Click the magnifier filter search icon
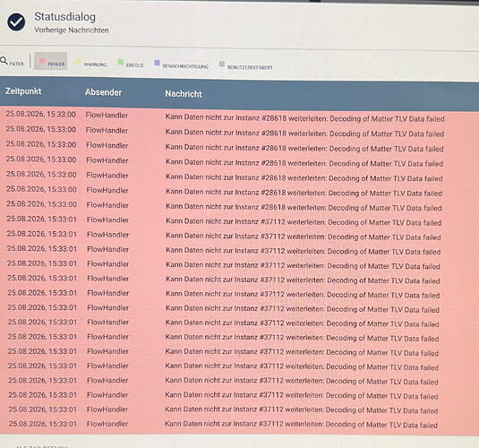This screenshot has width=479, height=448. 4,61
